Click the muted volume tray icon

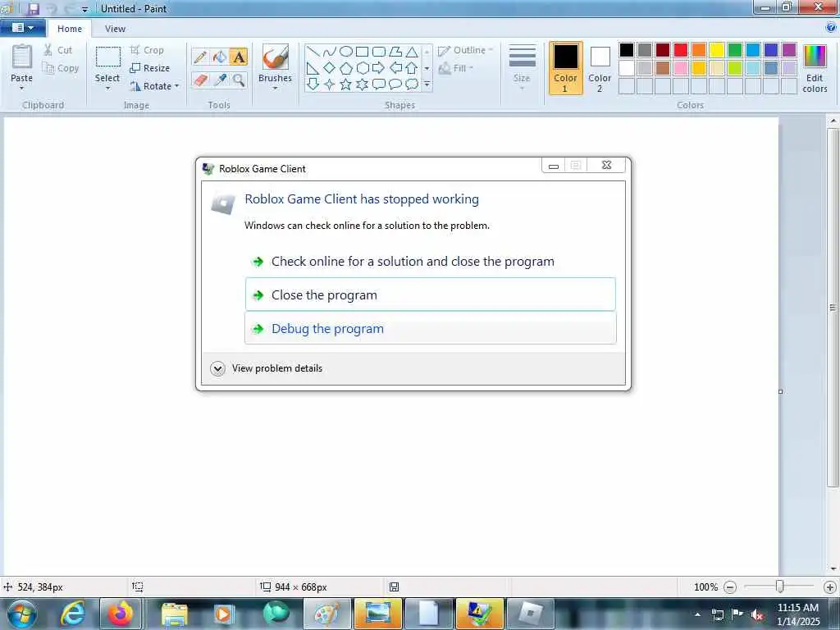coord(757,614)
